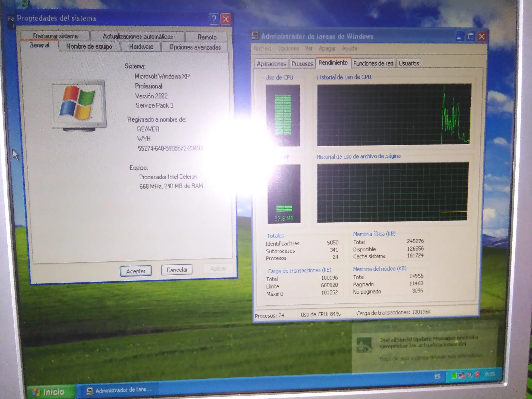Click the Task Manager title bar icon

coord(255,36)
